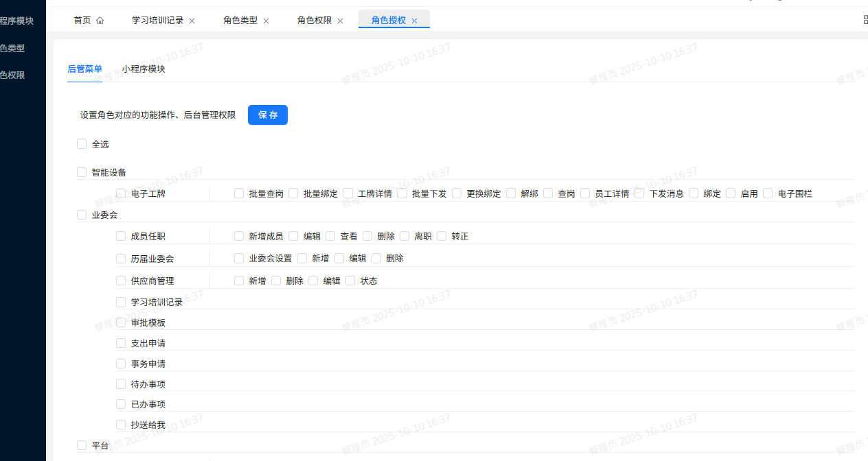Switch to the 小程序模块 tab

144,69
